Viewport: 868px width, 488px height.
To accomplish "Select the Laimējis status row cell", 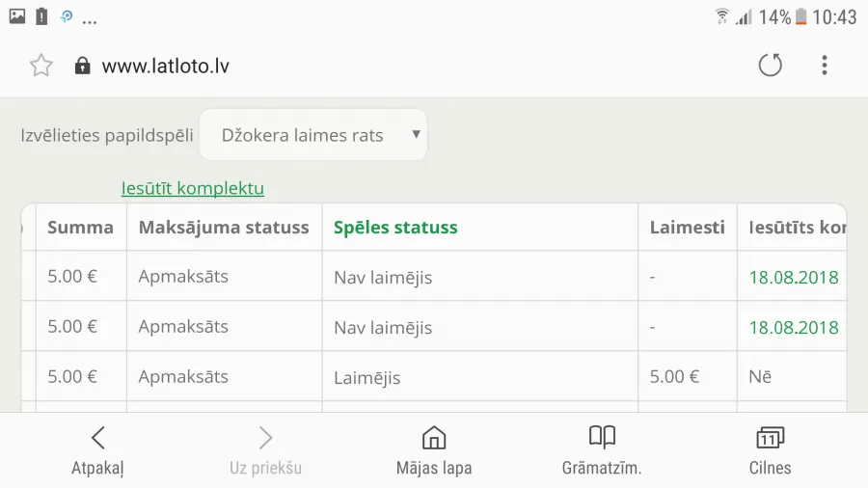I will click(479, 377).
